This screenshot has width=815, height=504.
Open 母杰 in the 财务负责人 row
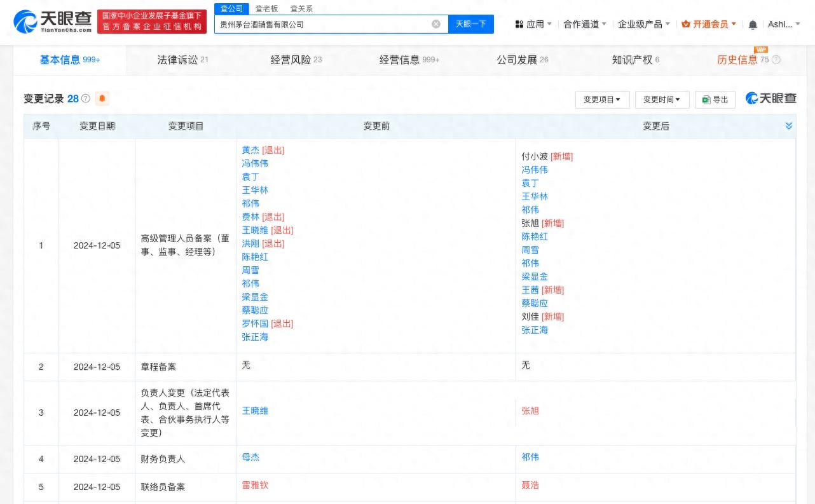250,457
